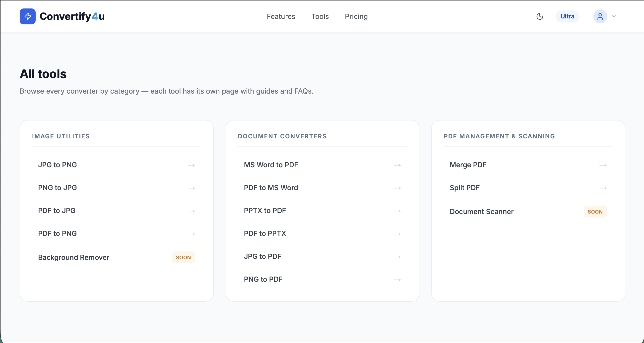Click the arrow in the PDF to PNG row
Viewport: 644px width, 343px height.
191,234
